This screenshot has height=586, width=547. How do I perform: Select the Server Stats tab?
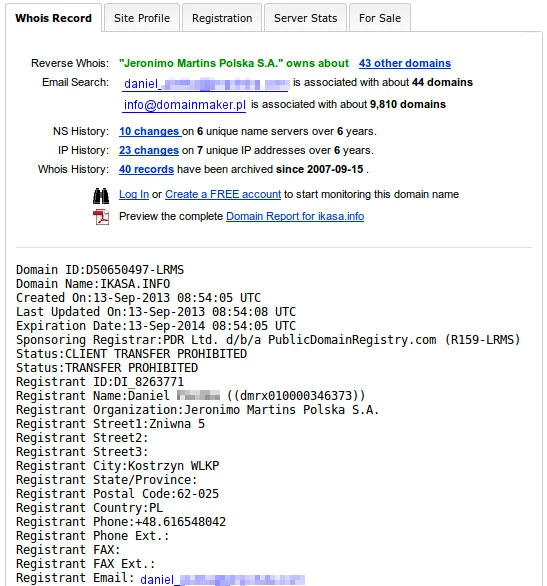pyautogui.click(x=306, y=18)
